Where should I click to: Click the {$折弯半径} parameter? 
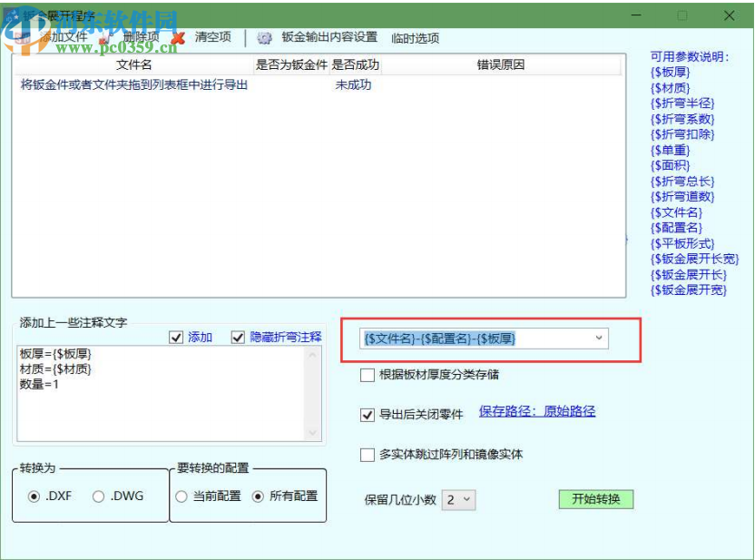tap(682, 103)
